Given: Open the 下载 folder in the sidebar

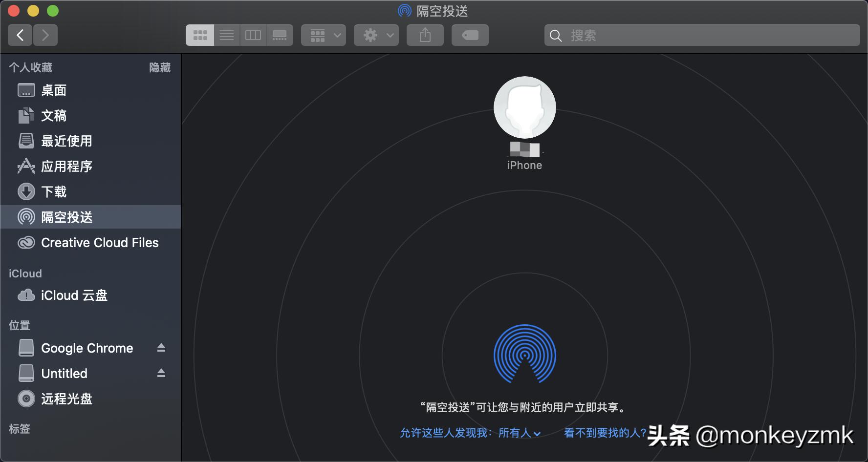Looking at the screenshot, I should pos(54,191).
